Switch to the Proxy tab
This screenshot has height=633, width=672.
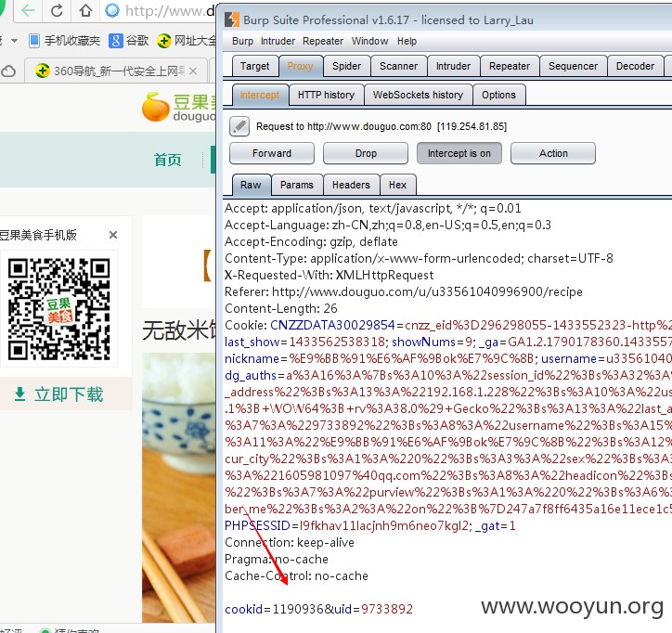click(x=301, y=66)
